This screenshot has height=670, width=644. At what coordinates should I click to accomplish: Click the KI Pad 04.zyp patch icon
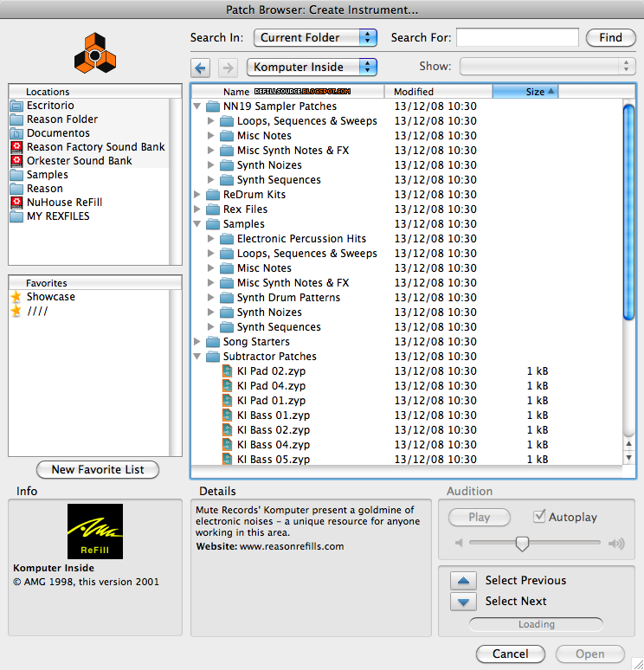228,385
